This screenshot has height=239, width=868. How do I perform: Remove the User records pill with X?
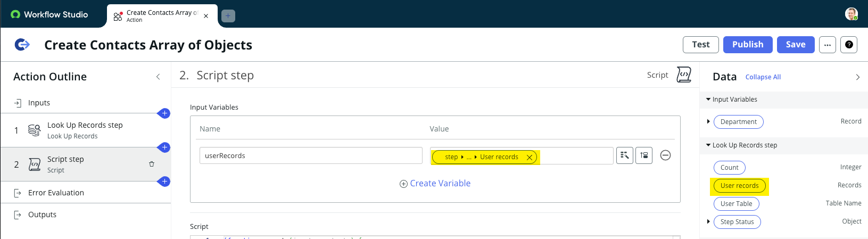click(530, 157)
